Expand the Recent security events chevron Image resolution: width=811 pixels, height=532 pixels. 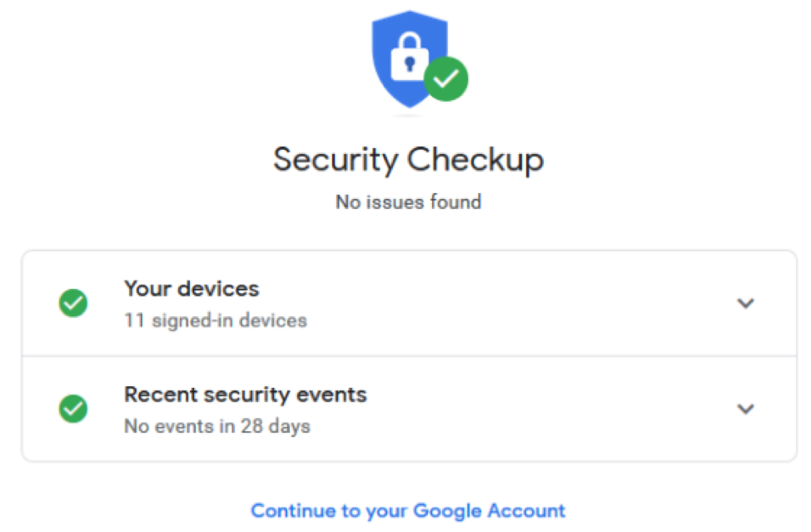tap(745, 409)
